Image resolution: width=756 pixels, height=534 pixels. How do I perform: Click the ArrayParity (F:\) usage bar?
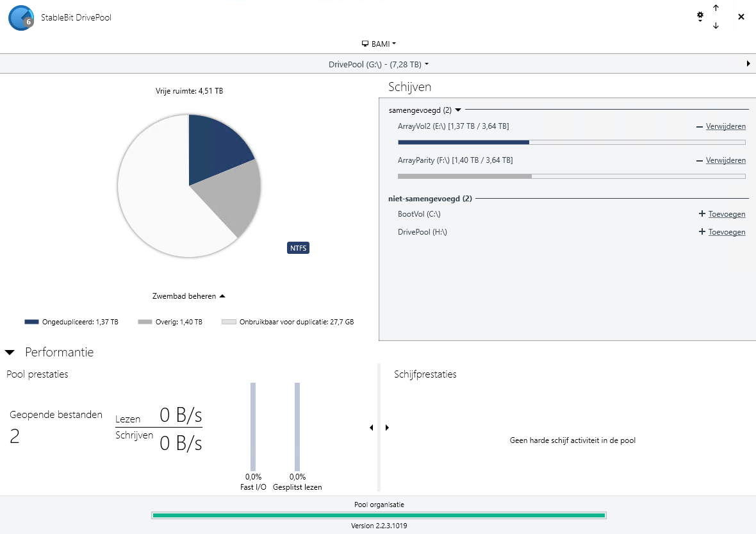[x=571, y=176]
